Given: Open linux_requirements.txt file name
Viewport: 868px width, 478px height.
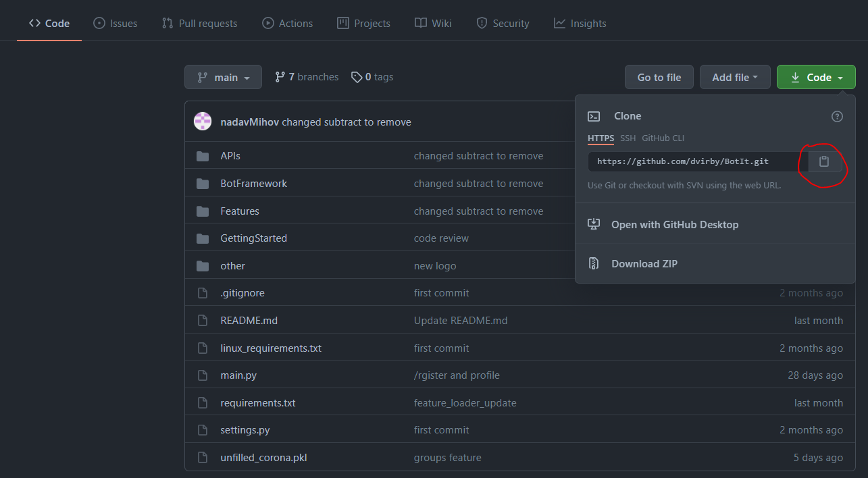Looking at the screenshot, I should tap(271, 348).
